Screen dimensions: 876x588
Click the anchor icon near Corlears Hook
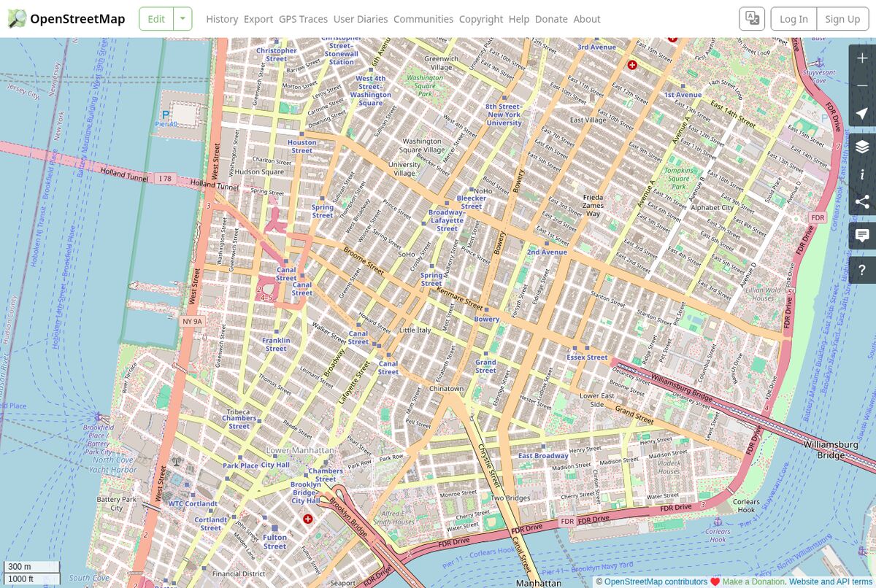(718, 522)
